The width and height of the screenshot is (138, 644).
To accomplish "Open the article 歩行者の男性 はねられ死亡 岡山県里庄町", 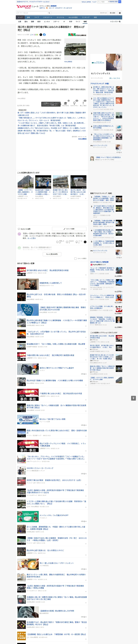I will (48, 270).
